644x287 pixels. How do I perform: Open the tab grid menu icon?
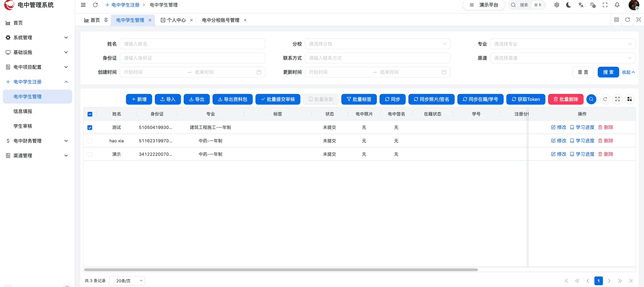(616, 20)
